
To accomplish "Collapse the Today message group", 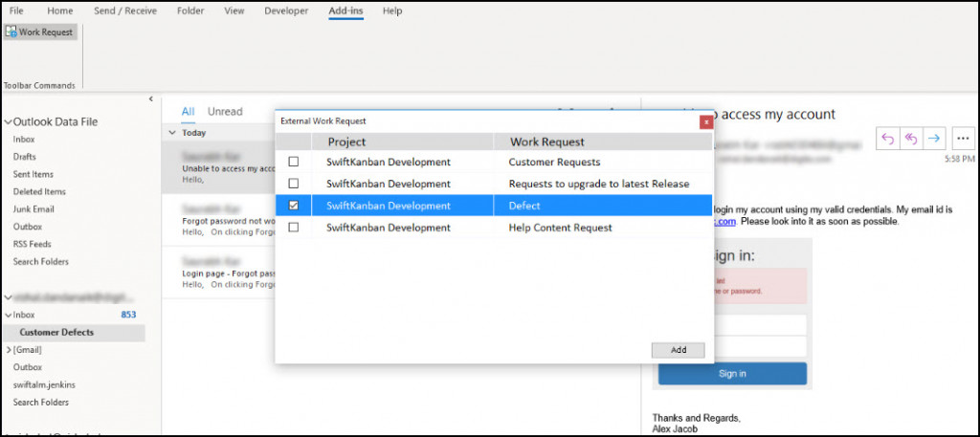I will click(172, 133).
